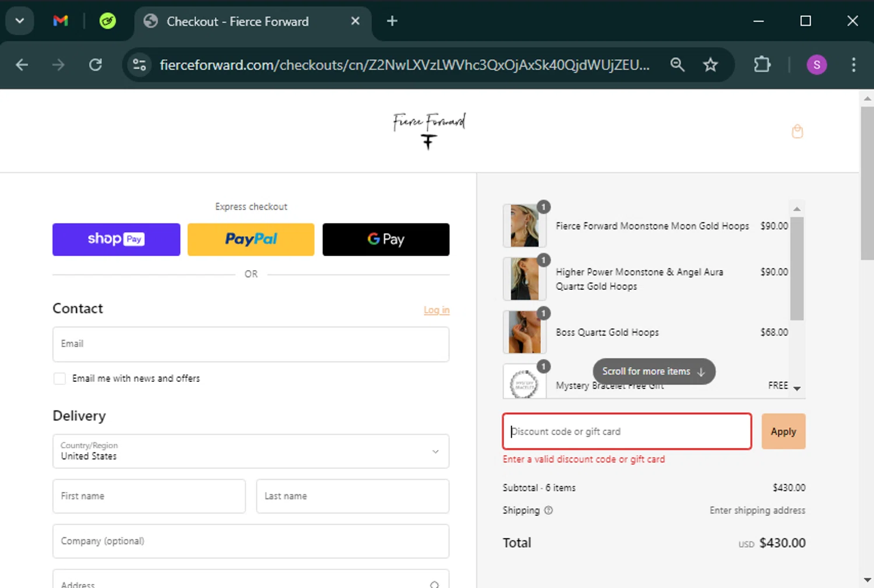The width and height of the screenshot is (874, 588).
Task: Reload the checkout page
Action: tap(96, 65)
